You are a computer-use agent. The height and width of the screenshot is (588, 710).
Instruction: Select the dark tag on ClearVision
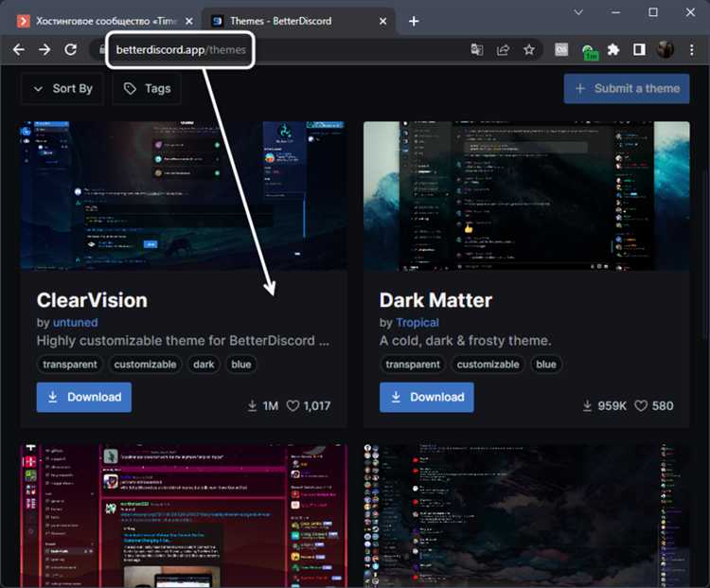pyautogui.click(x=204, y=365)
